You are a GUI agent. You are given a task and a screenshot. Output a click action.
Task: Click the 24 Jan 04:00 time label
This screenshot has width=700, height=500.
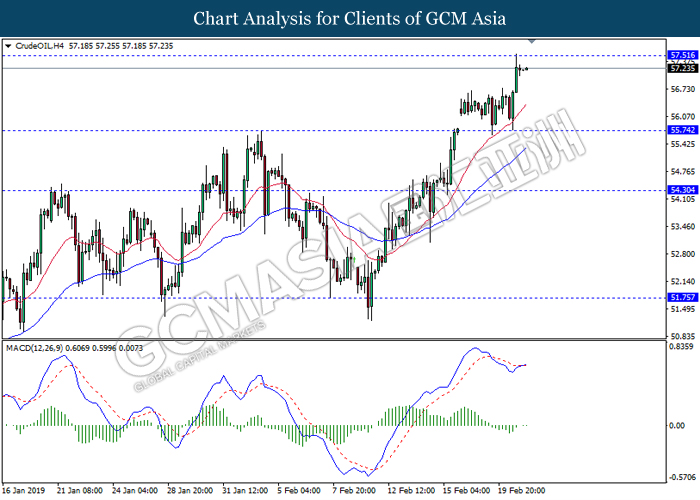click(x=135, y=490)
